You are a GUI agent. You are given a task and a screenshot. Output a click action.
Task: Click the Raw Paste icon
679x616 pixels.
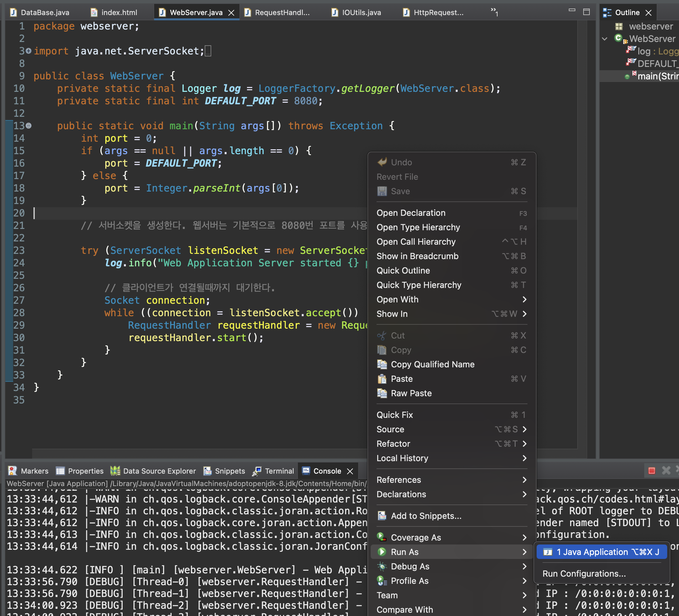(x=382, y=393)
